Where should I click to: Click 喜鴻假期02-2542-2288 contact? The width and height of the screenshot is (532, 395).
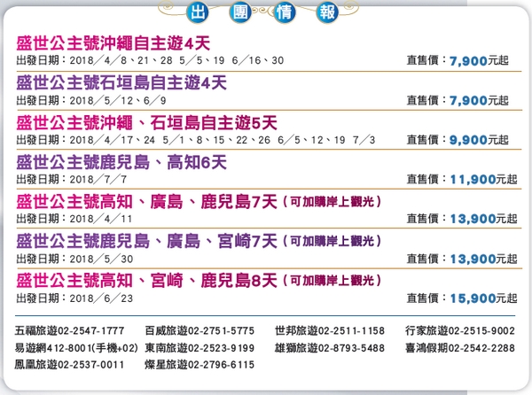460,348
